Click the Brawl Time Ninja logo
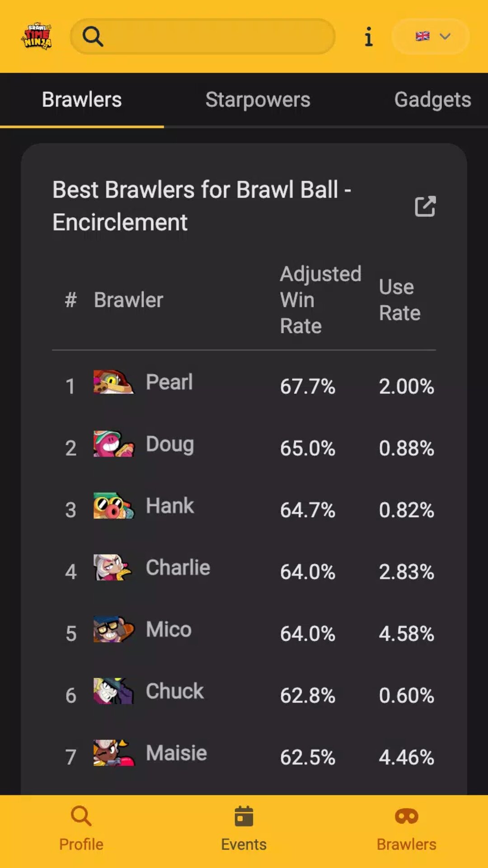The height and width of the screenshot is (868, 488). (x=37, y=36)
